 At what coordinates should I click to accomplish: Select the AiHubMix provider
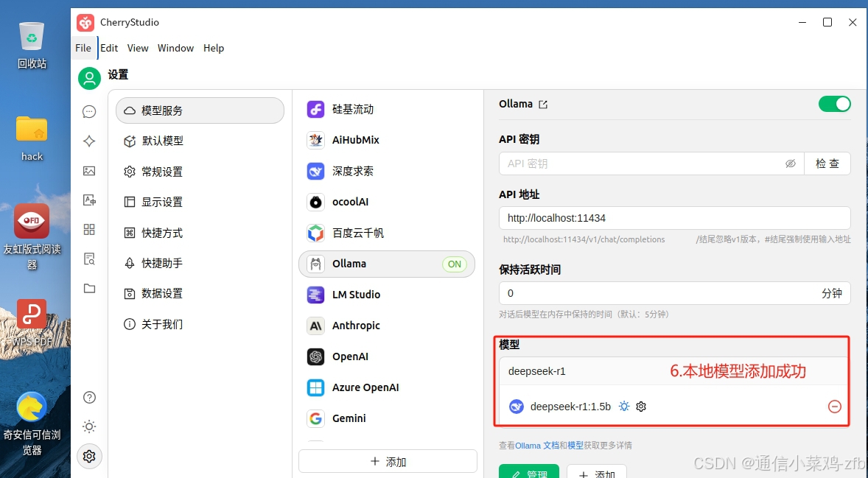[386, 141]
